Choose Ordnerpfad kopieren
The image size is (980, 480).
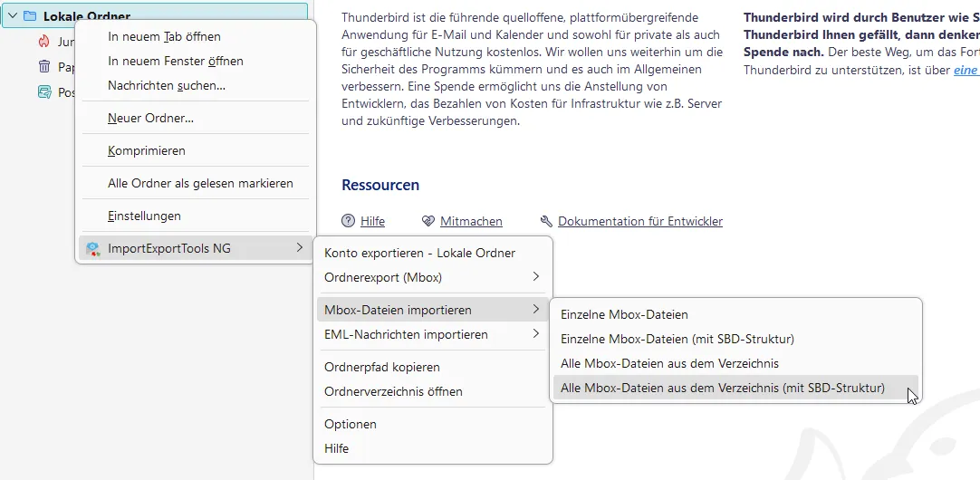pyautogui.click(x=433, y=367)
